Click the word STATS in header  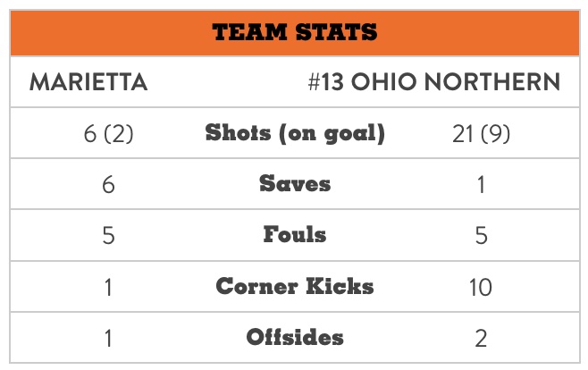tap(336, 32)
